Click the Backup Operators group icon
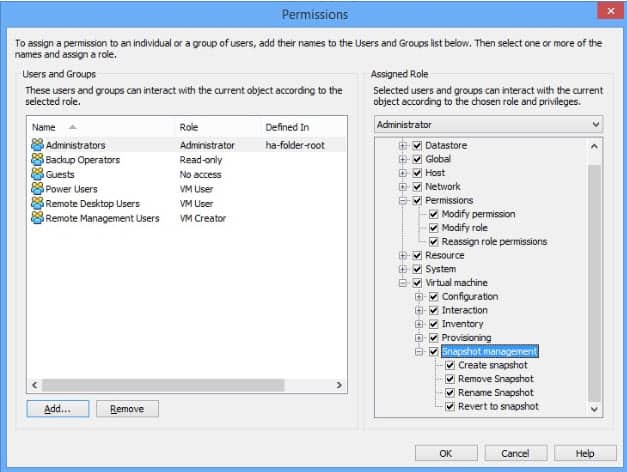This screenshot has height=472, width=627. pos(37,160)
